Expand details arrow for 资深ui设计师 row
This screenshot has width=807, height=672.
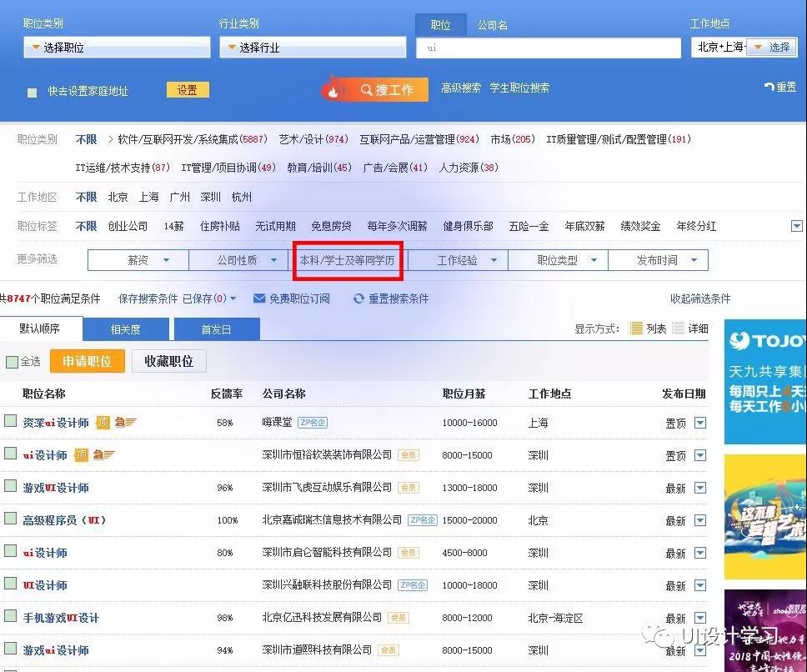coord(700,423)
